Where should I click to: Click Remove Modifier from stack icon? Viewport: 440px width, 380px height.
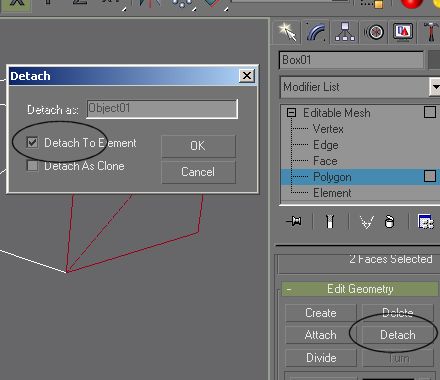(x=389, y=222)
